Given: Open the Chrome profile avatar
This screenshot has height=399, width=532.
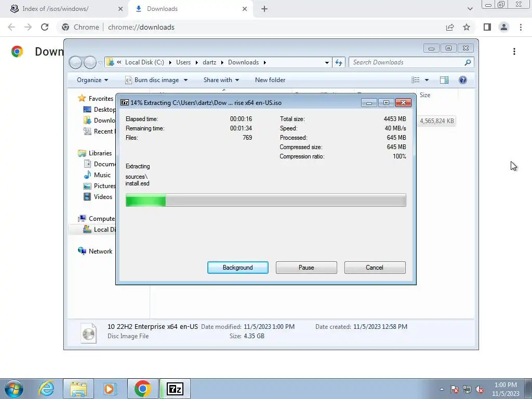Looking at the screenshot, I should (504, 27).
